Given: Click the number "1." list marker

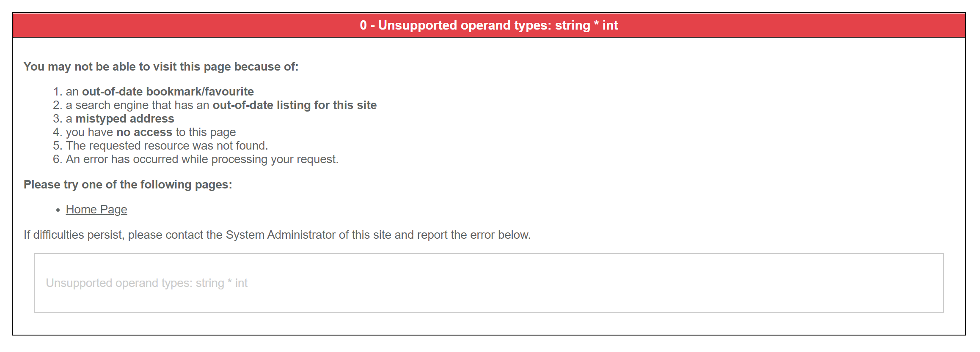Looking at the screenshot, I should click(58, 92).
